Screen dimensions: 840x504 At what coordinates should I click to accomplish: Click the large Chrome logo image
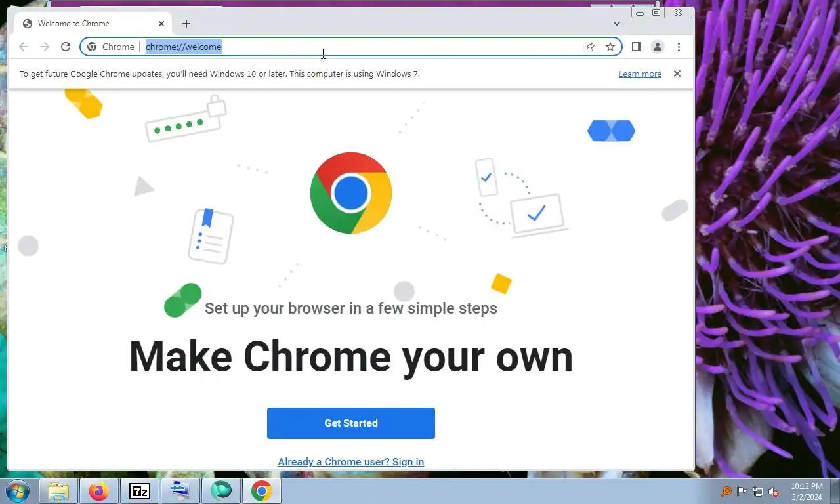click(351, 193)
